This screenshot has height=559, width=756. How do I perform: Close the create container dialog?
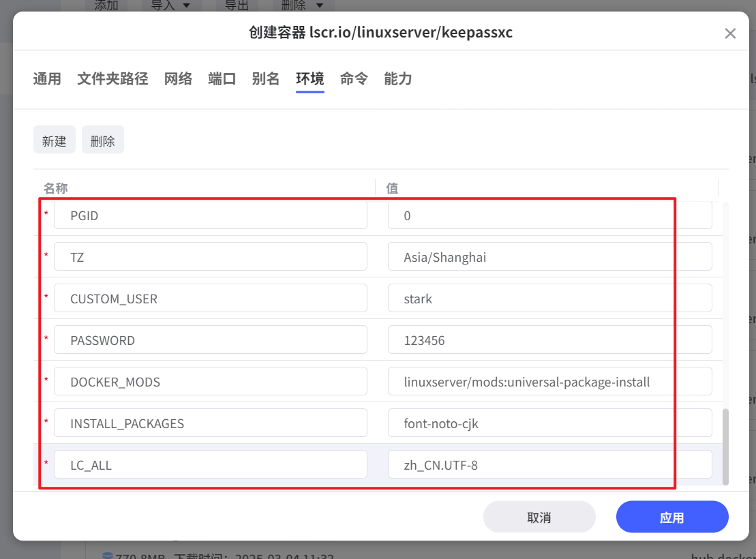tap(730, 33)
